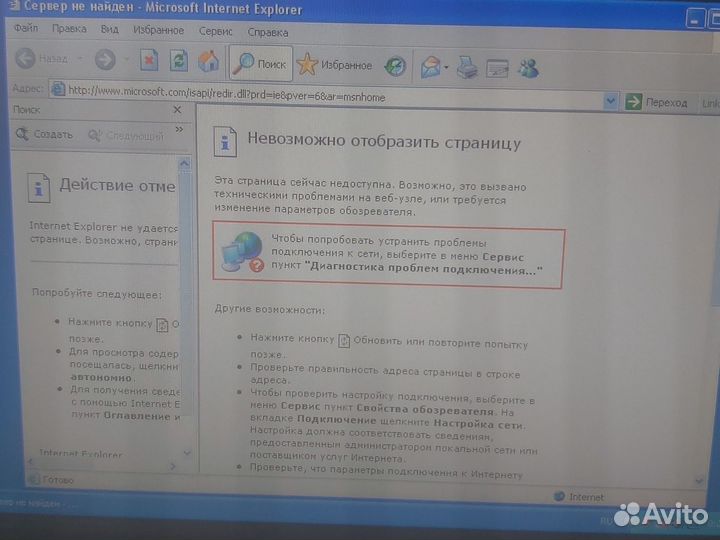The height and width of the screenshot is (540, 720).
Task: Click the Forward navigation arrow
Action: pyautogui.click(x=105, y=60)
